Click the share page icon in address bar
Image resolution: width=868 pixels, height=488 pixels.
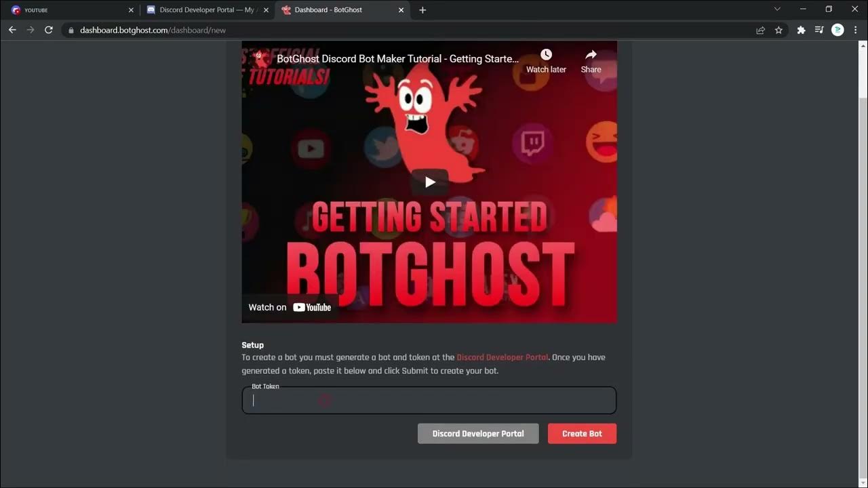point(761,30)
